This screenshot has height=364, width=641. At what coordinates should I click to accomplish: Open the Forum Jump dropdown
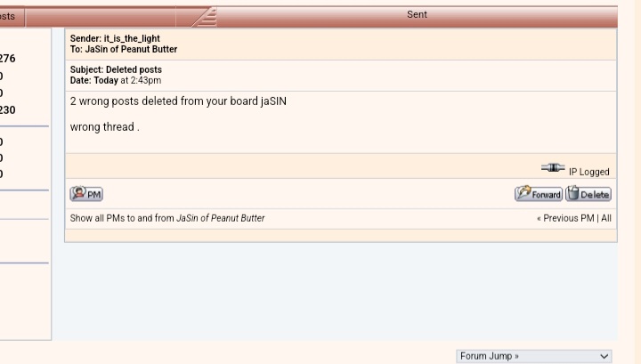click(x=535, y=355)
